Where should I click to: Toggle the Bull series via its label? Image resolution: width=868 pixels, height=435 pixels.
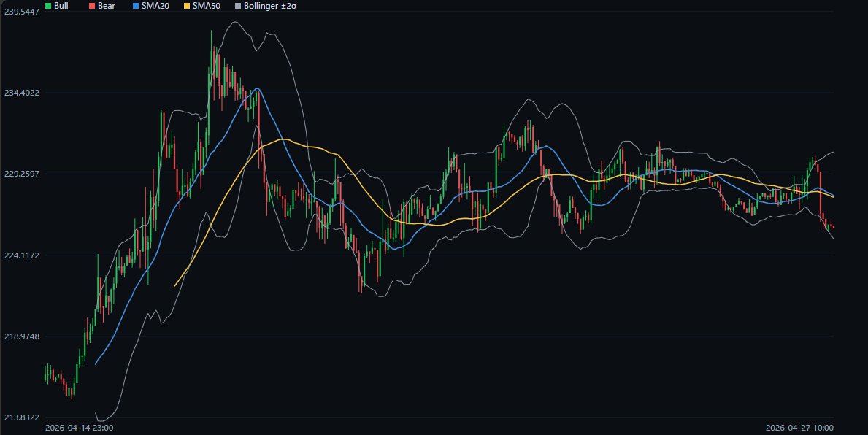[x=61, y=5]
